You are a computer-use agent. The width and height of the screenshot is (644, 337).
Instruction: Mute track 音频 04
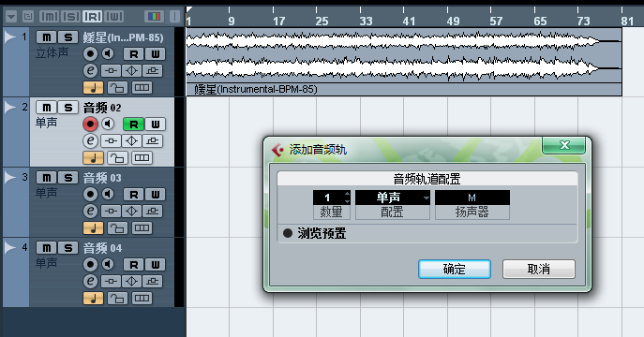coord(47,248)
